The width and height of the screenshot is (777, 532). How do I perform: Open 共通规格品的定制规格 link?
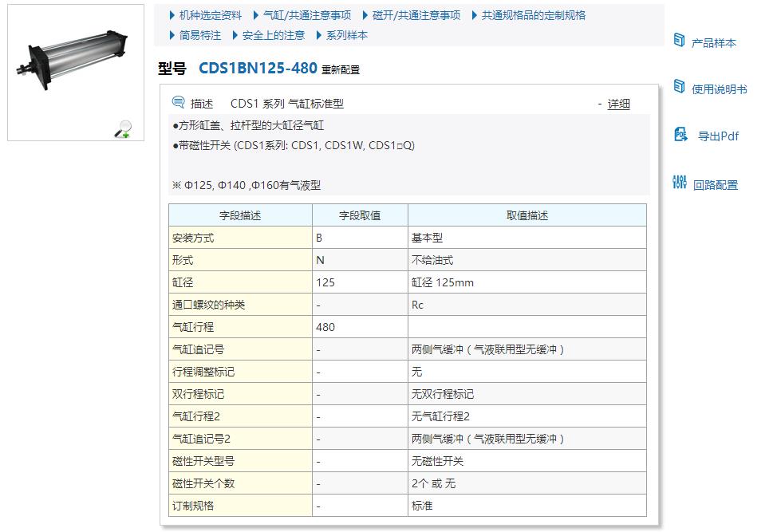(x=533, y=15)
